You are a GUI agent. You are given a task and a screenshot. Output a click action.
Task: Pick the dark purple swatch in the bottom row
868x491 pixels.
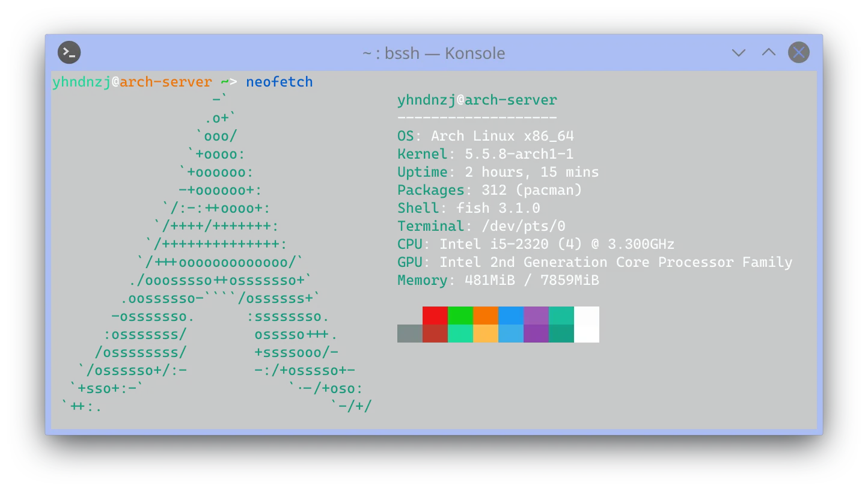[536, 334]
